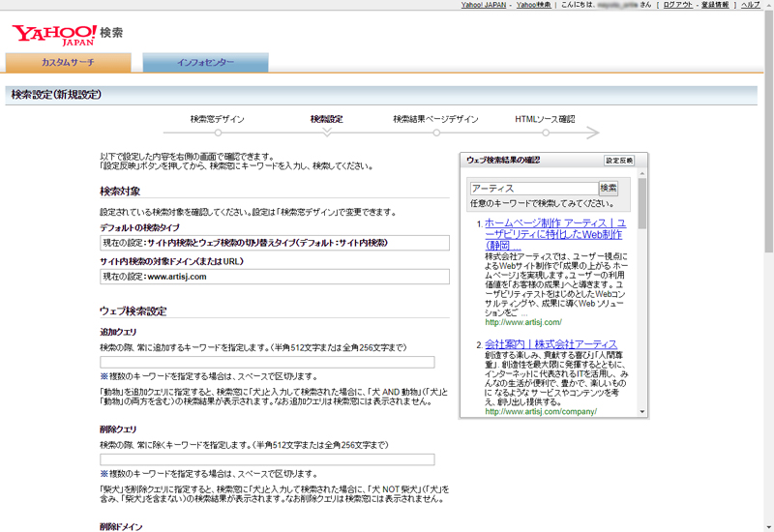Go to HTMLソース確認 step
The image size is (774, 532).
click(545, 119)
